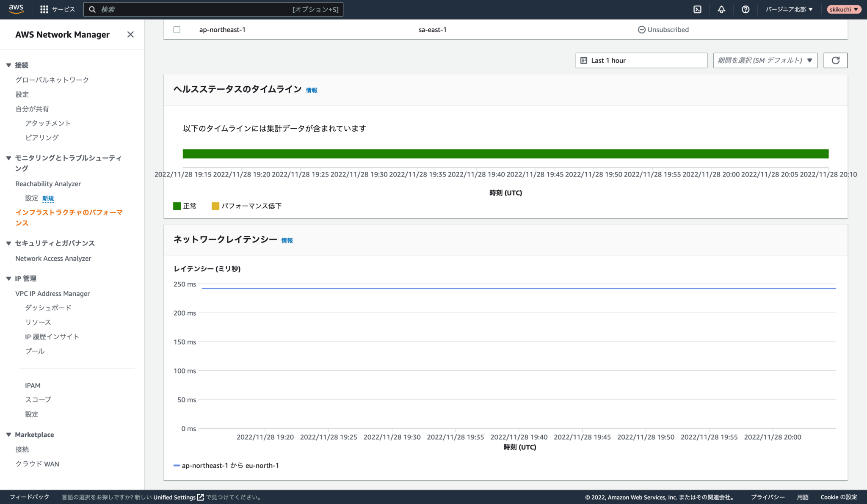Open インフラストラクチャのパフォーマンス page
The height and width of the screenshot is (504, 867).
point(69,218)
